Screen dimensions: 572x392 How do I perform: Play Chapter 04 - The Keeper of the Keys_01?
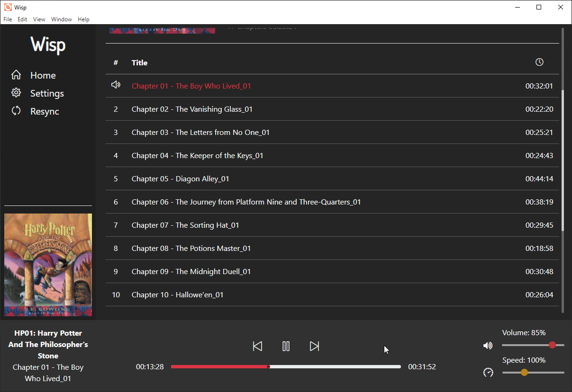[332, 155]
